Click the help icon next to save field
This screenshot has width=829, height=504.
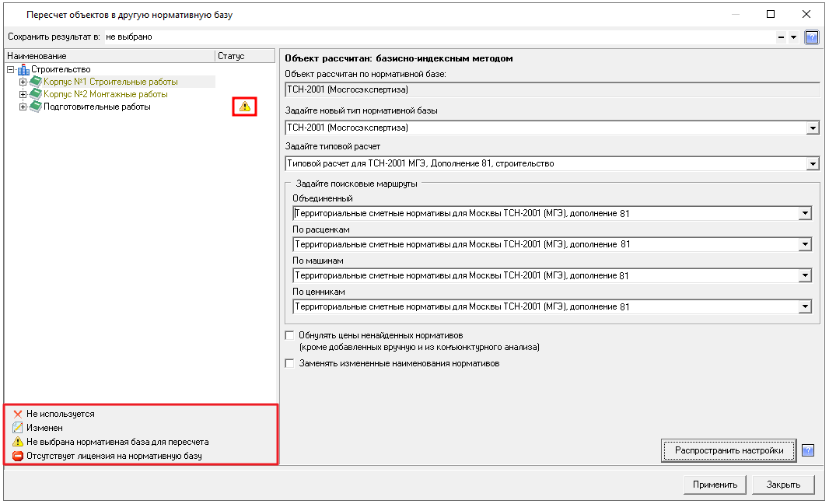(811, 37)
